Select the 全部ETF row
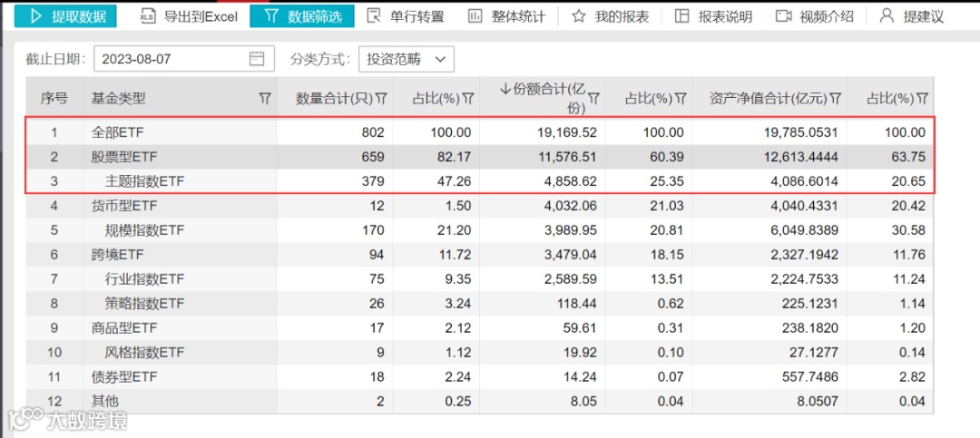The width and height of the screenshot is (980, 438). (479, 132)
